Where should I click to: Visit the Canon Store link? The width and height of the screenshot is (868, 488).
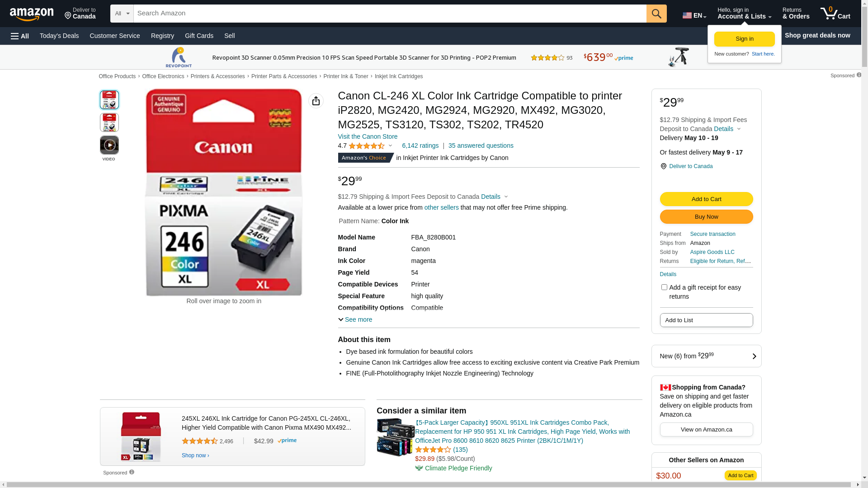pos(368,136)
